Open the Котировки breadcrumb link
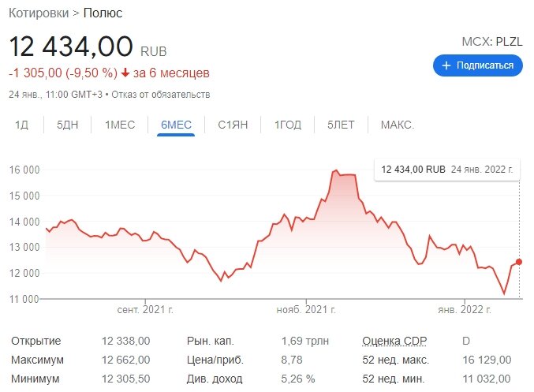 pos(39,13)
